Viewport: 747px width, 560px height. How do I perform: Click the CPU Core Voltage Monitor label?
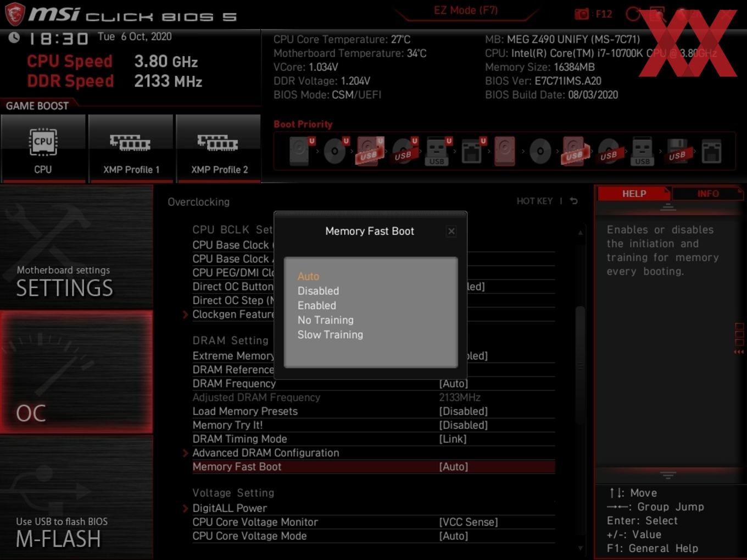click(255, 522)
